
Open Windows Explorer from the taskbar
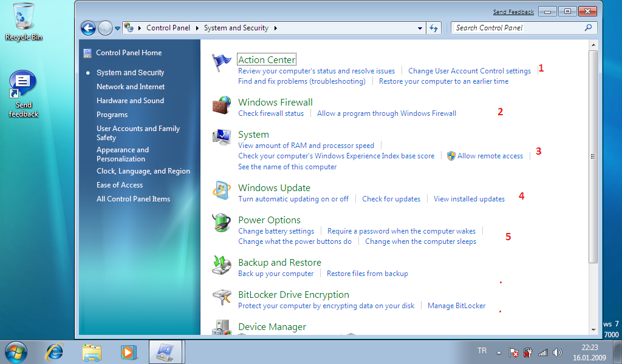pos(92,352)
